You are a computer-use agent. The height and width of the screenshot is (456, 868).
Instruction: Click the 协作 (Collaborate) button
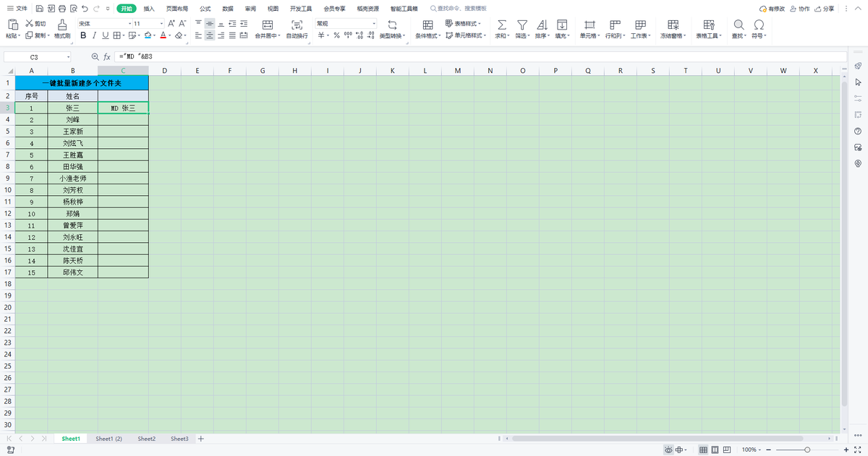pos(800,9)
